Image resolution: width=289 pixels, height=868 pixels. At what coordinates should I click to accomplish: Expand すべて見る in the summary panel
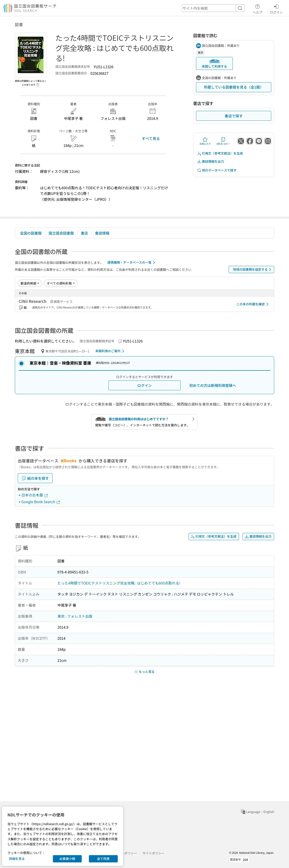[x=151, y=139]
